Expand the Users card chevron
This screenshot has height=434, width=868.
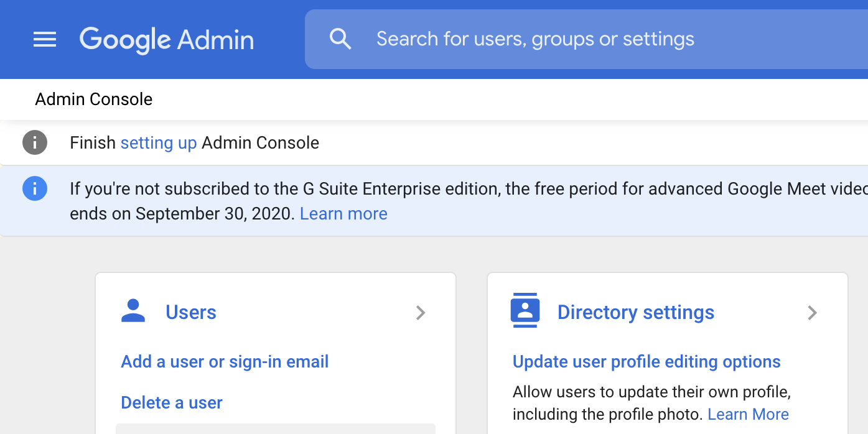tap(421, 313)
